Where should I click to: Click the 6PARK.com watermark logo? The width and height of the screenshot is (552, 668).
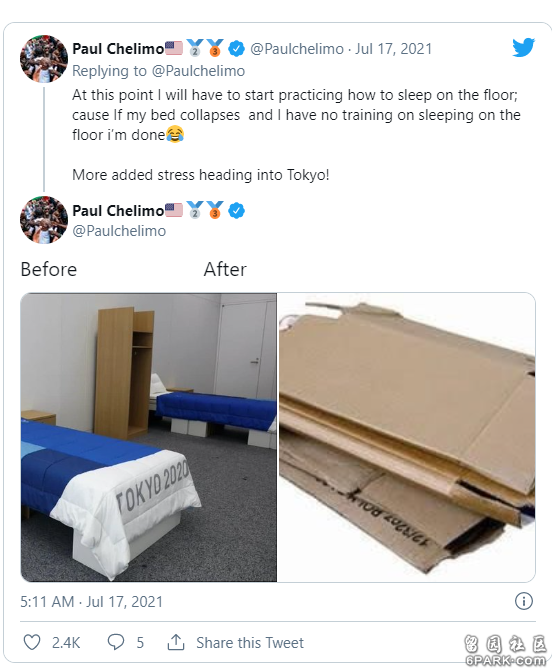coord(506,650)
